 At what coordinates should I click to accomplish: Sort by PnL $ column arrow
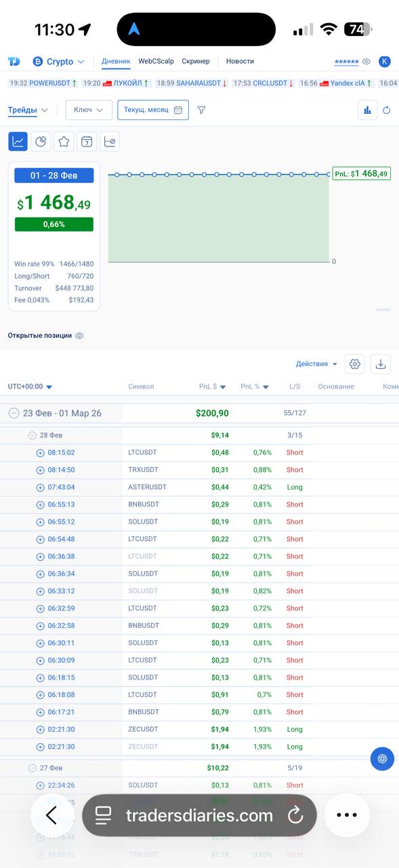point(223,387)
